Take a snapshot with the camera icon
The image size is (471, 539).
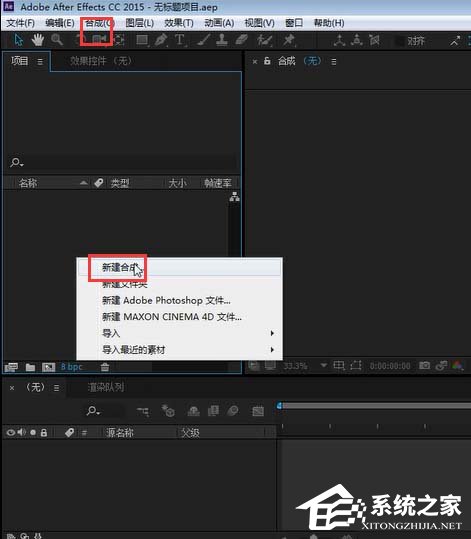pyautogui.click(x=424, y=365)
